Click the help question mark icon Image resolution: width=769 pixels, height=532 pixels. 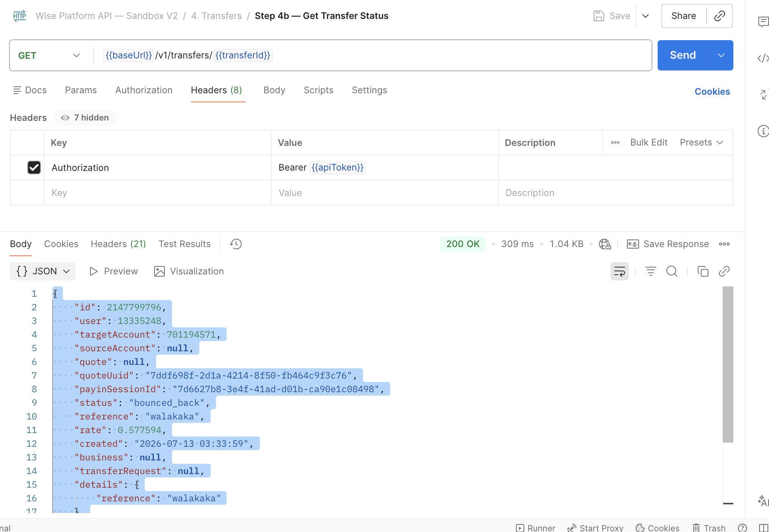coord(742,528)
